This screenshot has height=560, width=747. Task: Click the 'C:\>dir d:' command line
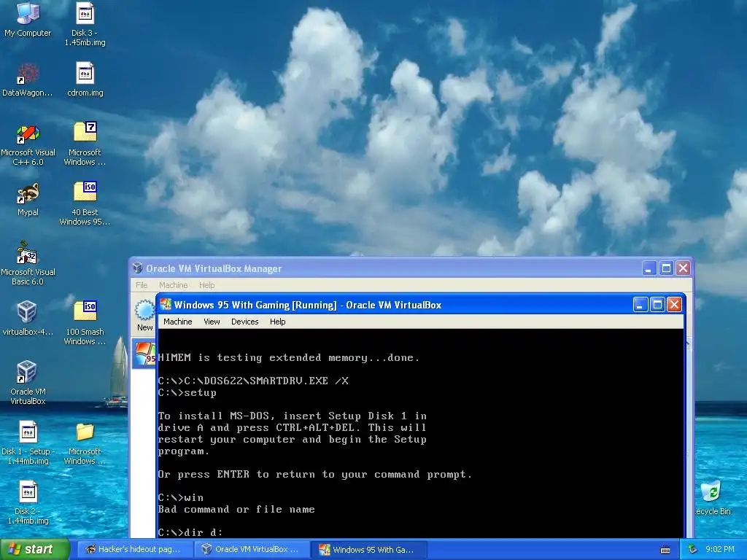tap(190, 532)
